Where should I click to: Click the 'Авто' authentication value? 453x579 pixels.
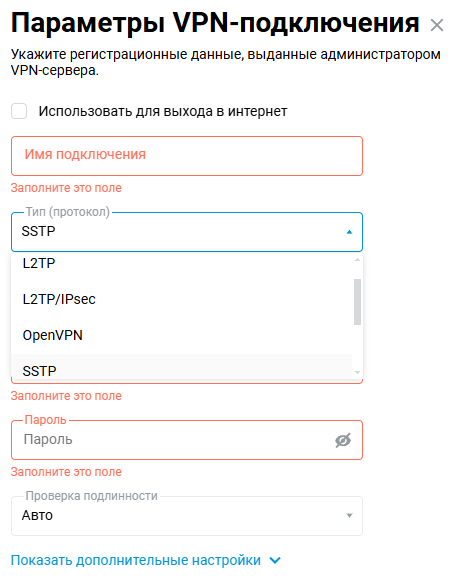pos(37,515)
